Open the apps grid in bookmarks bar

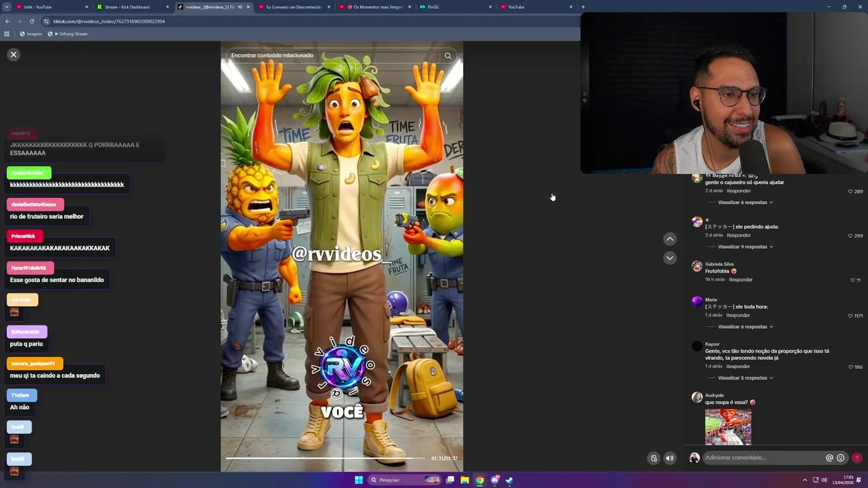click(x=7, y=34)
